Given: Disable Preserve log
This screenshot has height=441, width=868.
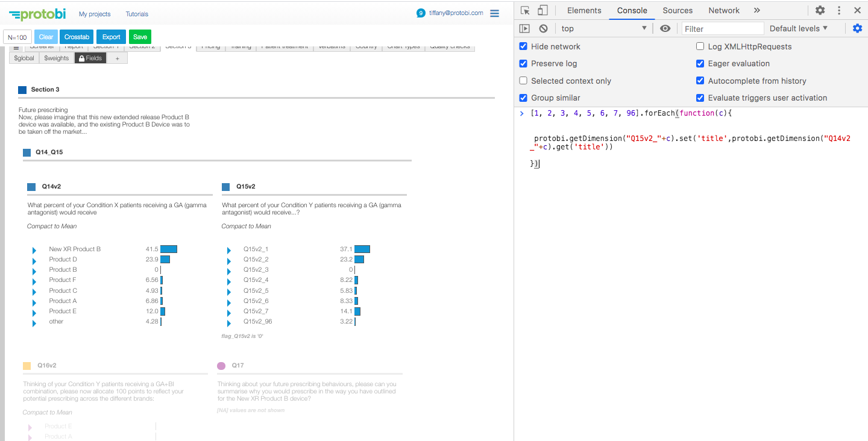Looking at the screenshot, I should pyautogui.click(x=523, y=63).
